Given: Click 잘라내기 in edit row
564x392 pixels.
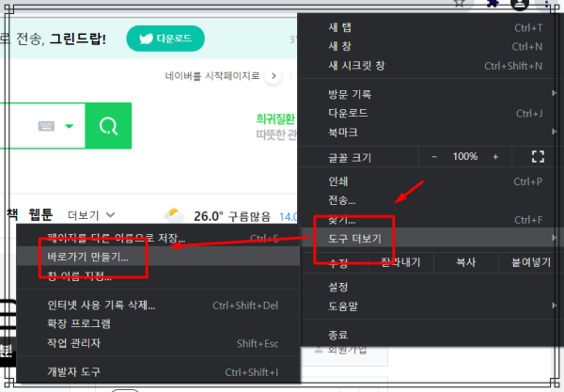Looking at the screenshot, I should (400, 262).
